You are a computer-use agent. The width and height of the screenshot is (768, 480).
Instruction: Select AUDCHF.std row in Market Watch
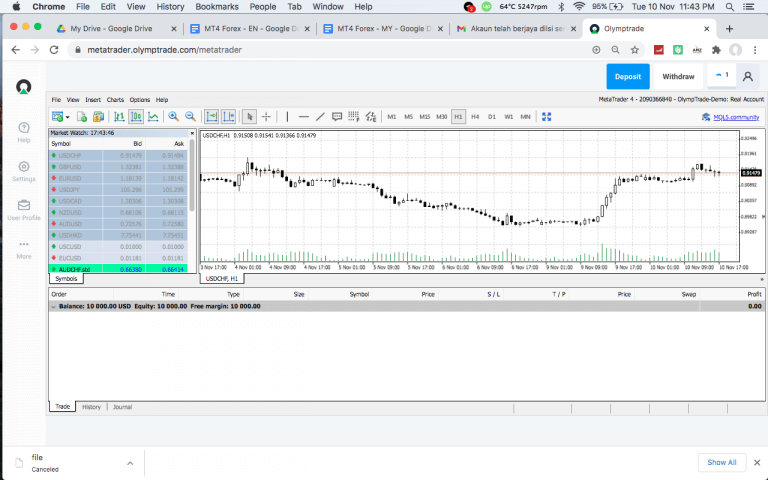pyautogui.click(x=118, y=269)
